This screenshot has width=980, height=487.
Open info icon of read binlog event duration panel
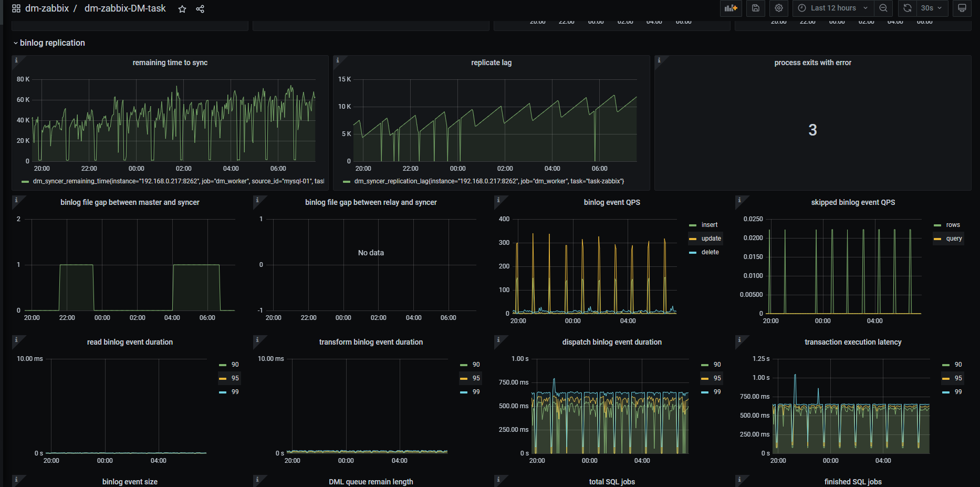pos(16,340)
